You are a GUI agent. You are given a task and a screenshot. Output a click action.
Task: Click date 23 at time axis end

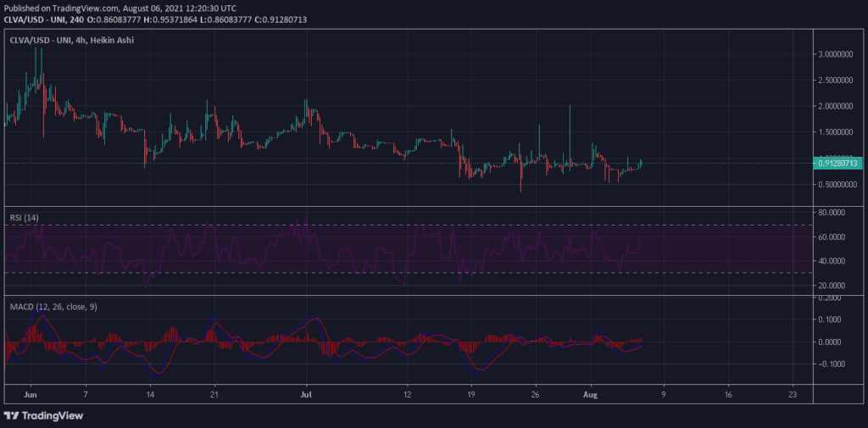coord(792,394)
